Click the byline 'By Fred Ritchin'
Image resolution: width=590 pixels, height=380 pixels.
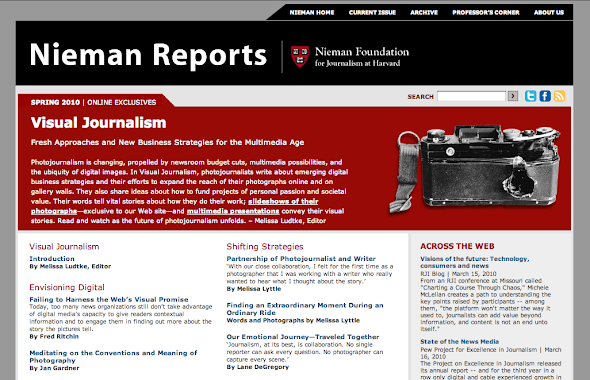54,336
